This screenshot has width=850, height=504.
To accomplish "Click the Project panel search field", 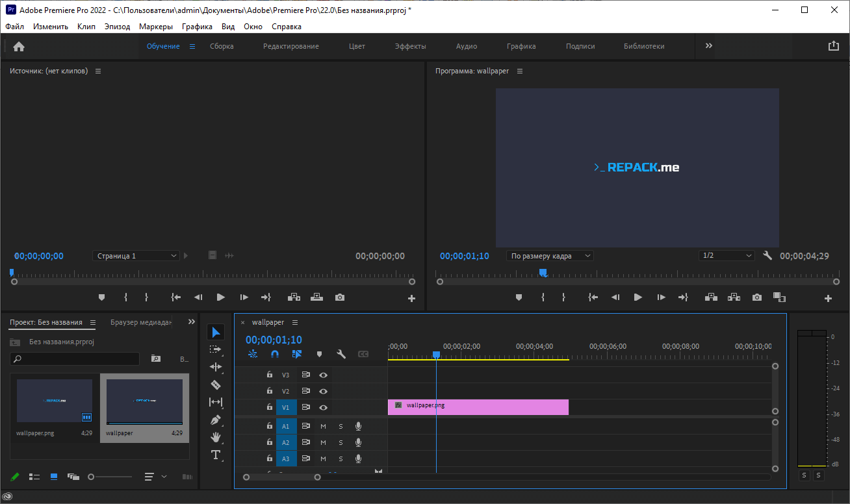I will [75, 359].
